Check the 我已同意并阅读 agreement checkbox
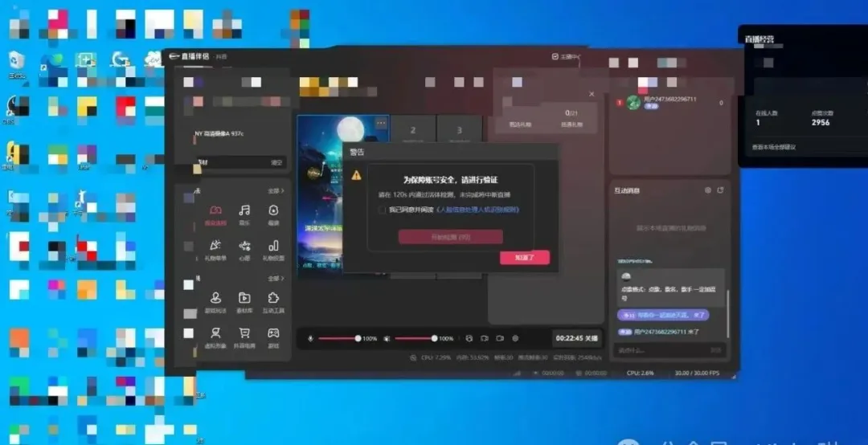The height and width of the screenshot is (445, 868). (x=382, y=210)
